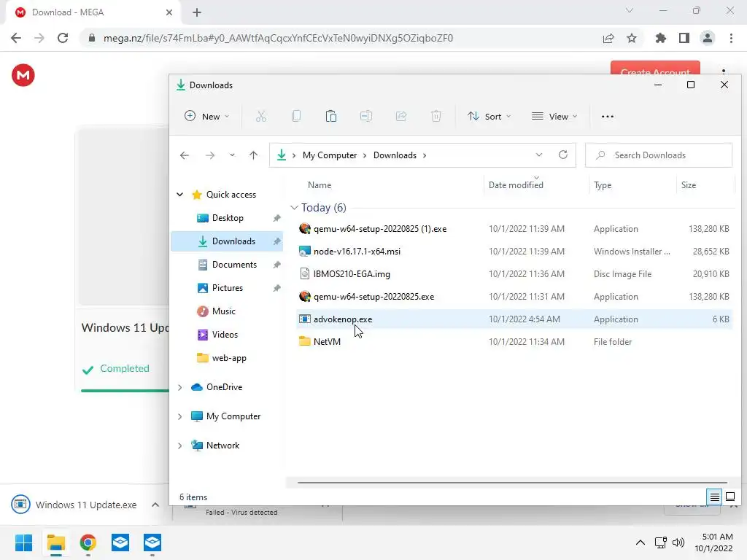Click the network icon in system tray
Image resolution: width=747 pixels, height=560 pixels.
(x=660, y=542)
